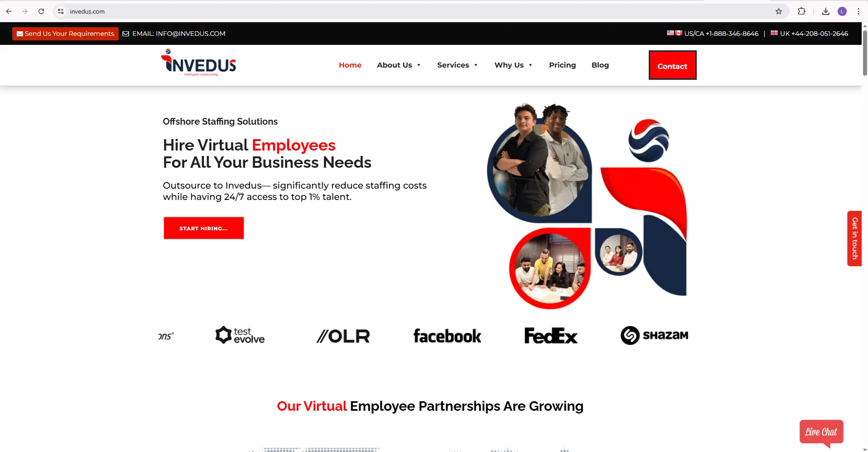Image resolution: width=868 pixels, height=452 pixels.
Task: Click the invedus.com address bar
Action: click(x=408, y=11)
